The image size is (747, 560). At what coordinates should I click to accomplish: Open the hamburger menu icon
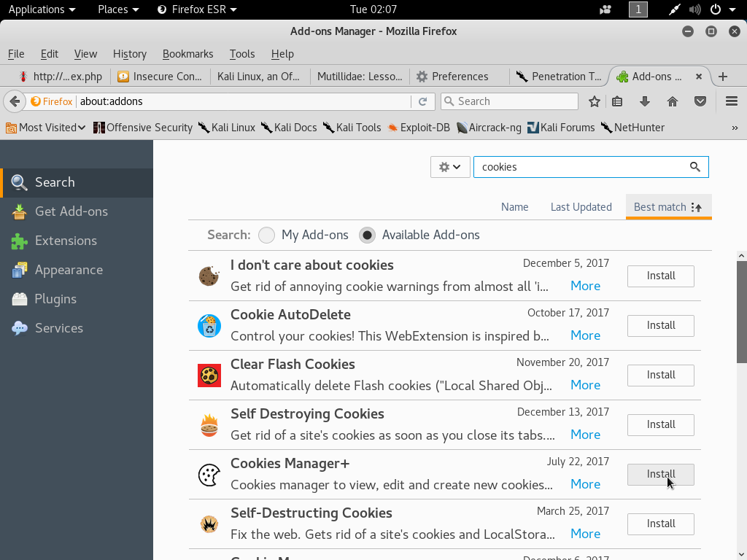tap(731, 101)
